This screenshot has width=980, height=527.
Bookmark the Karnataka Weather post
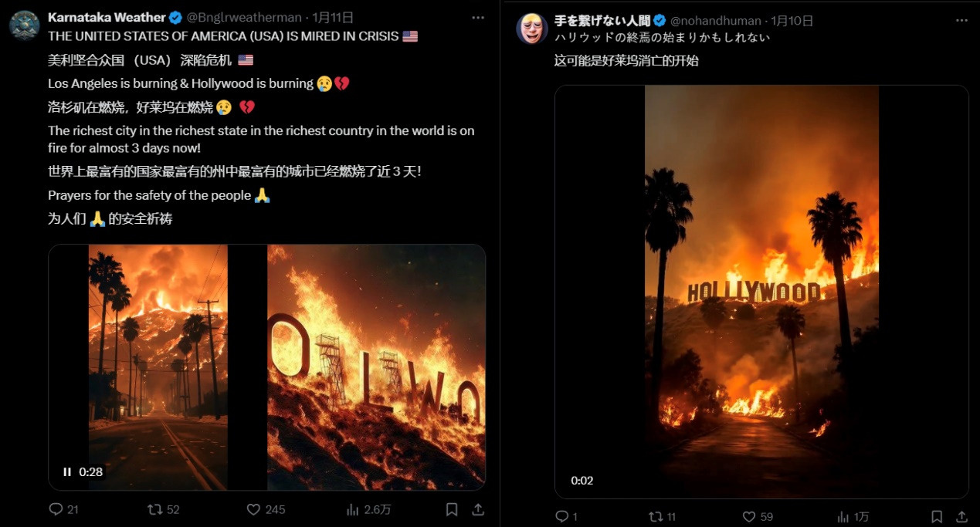(452, 509)
